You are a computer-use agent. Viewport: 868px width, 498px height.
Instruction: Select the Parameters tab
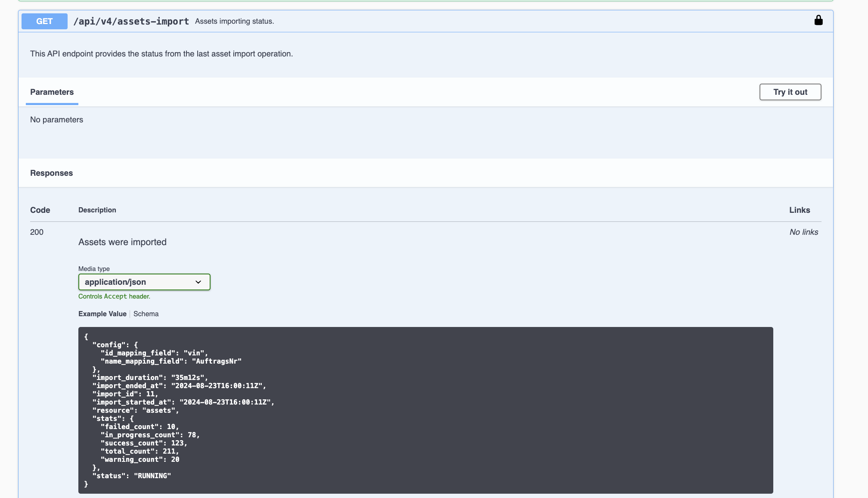pos(52,92)
